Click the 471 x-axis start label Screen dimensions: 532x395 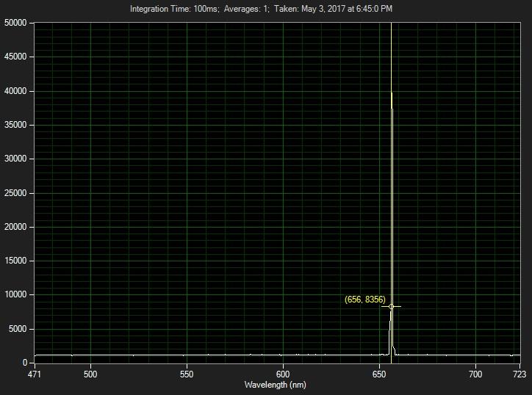point(35,374)
